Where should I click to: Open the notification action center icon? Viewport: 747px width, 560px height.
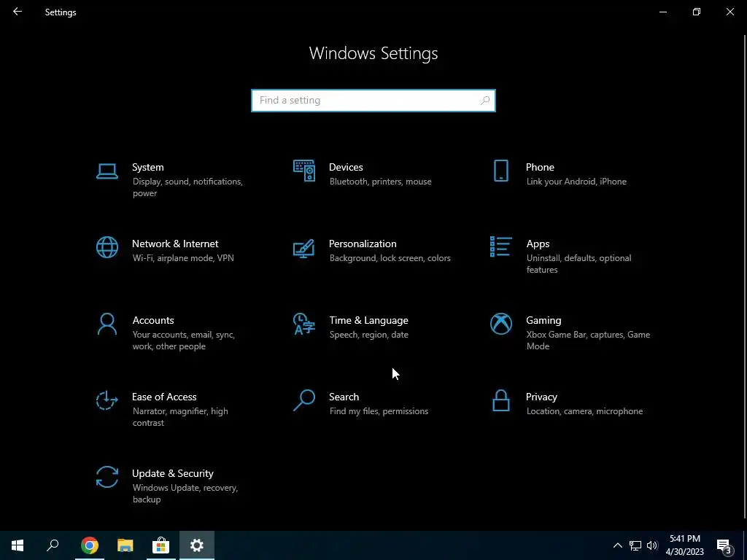[x=724, y=545]
